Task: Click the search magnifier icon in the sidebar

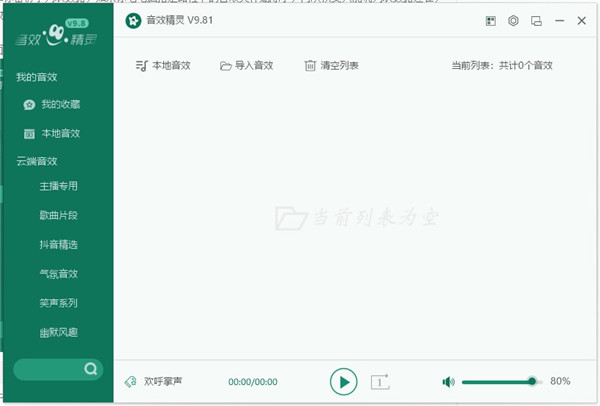Action: [x=91, y=369]
